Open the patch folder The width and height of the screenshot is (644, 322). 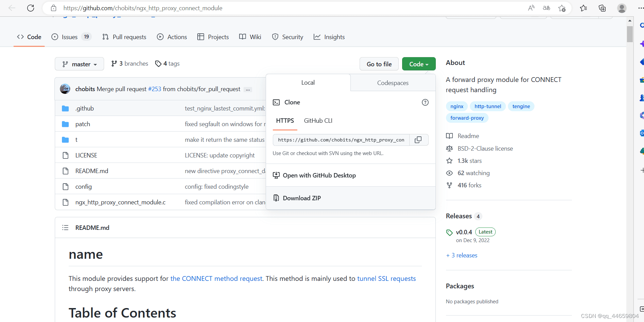pyautogui.click(x=83, y=124)
